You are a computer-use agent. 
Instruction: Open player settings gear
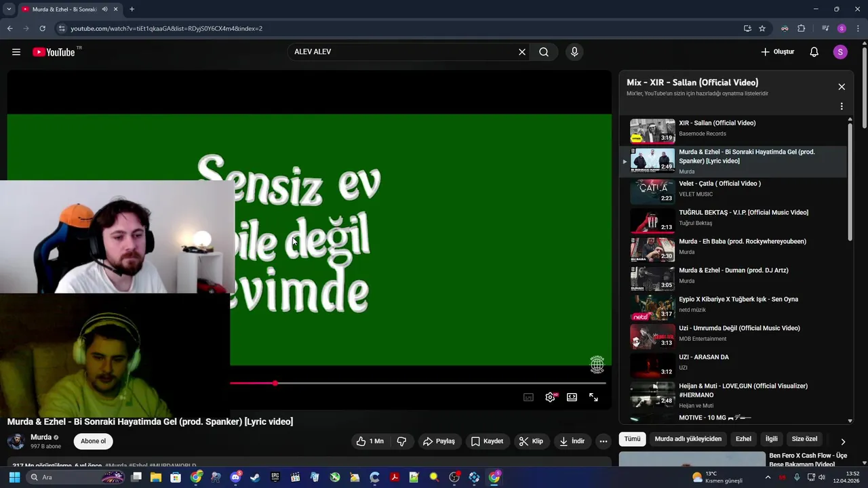(x=550, y=397)
